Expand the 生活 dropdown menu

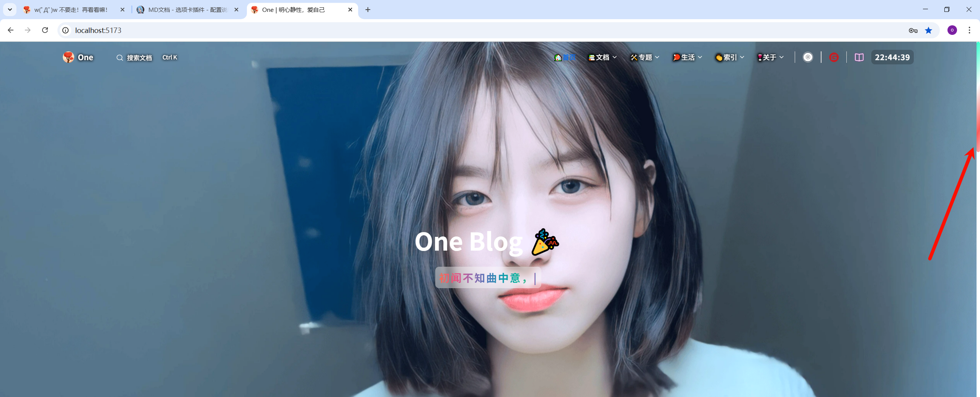coord(688,57)
